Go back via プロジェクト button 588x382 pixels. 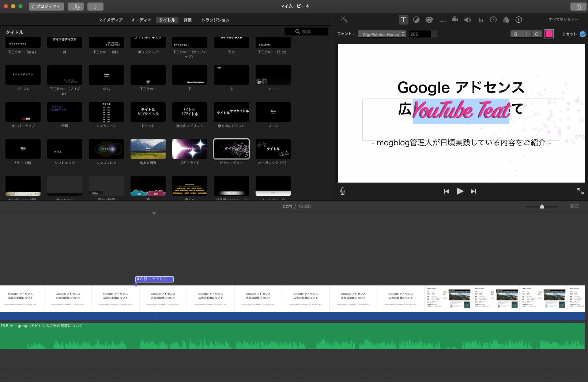pyautogui.click(x=46, y=7)
